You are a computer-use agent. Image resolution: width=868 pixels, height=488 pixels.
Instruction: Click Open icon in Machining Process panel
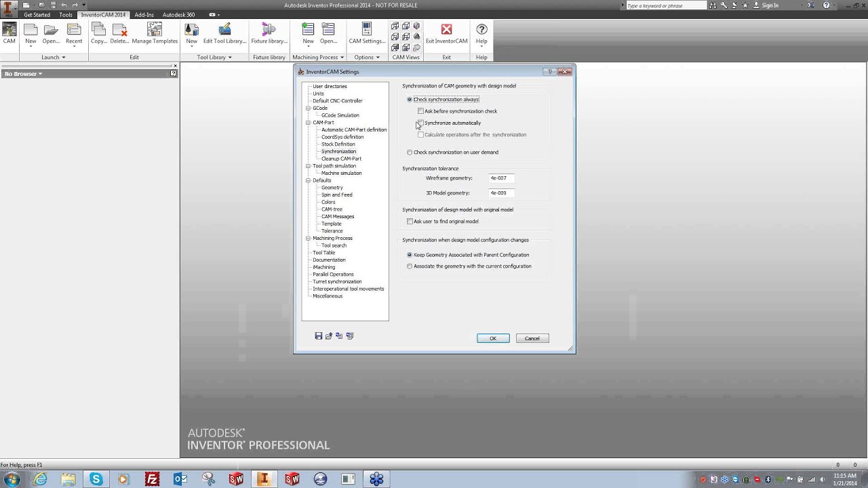pos(328,30)
